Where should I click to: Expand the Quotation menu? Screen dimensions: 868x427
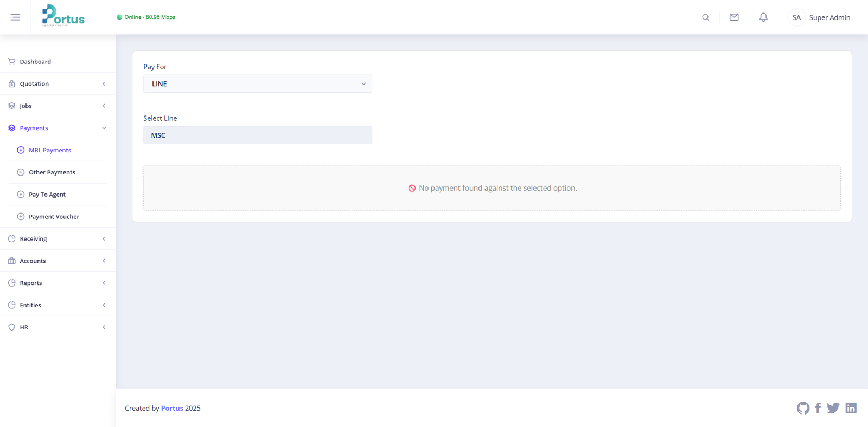[x=58, y=84]
